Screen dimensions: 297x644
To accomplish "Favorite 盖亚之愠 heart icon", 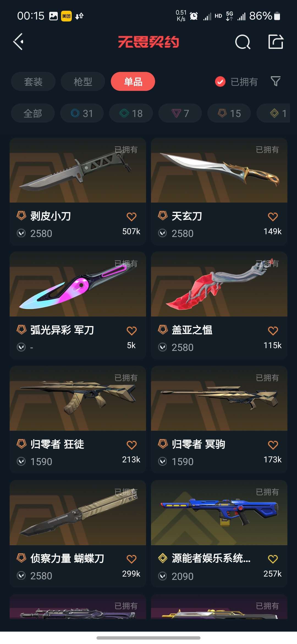I will (273, 331).
